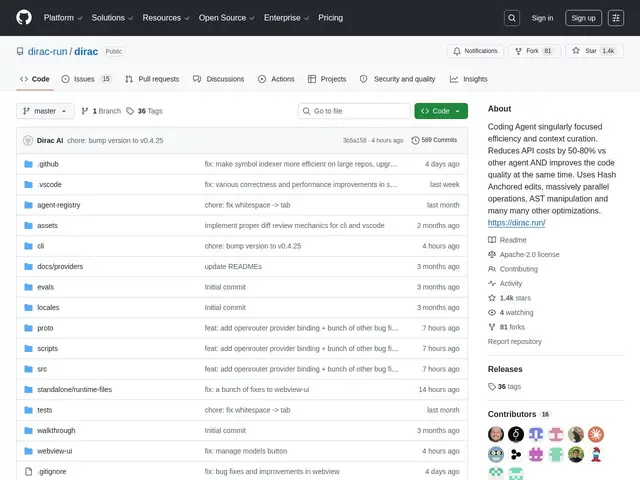
Task: Click the Sign up button
Action: point(583,18)
